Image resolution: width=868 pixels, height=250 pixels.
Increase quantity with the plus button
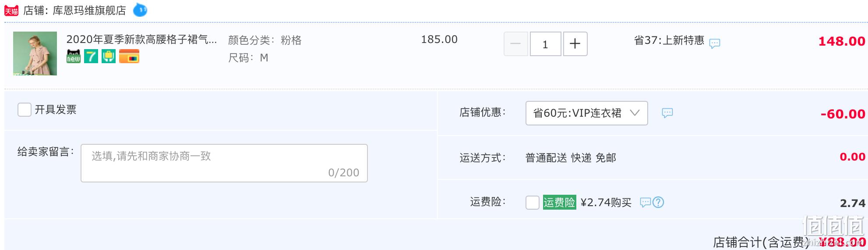tap(575, 44)
